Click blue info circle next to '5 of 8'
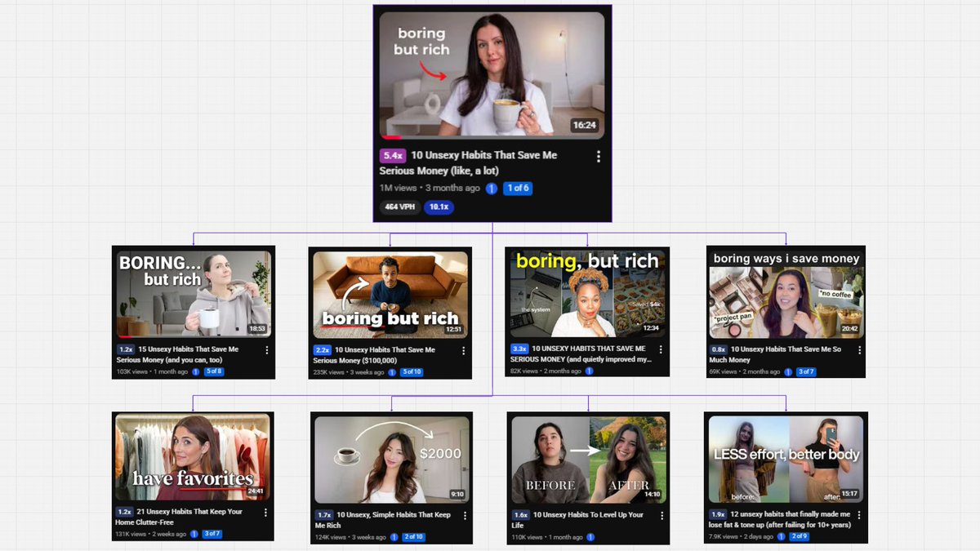 (x=196, y=371)
